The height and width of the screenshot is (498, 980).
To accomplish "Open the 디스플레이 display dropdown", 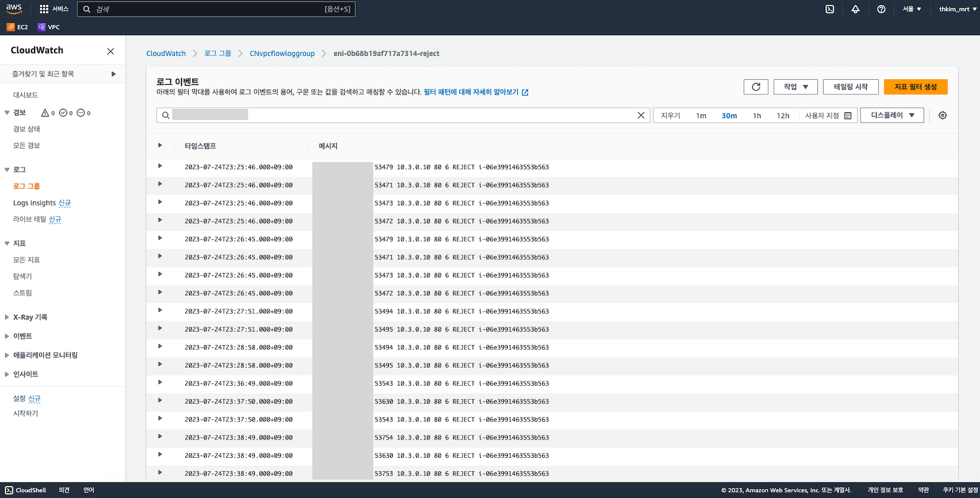I will point(892,115).
